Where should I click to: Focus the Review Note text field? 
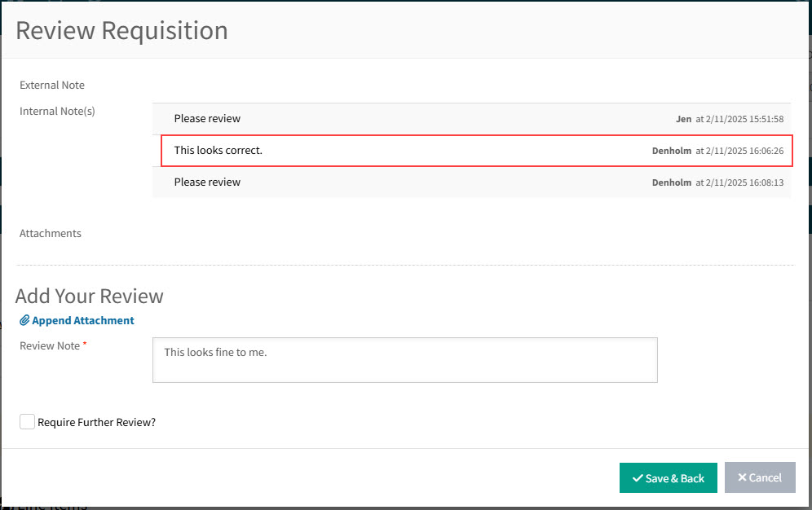coord(404,360)
